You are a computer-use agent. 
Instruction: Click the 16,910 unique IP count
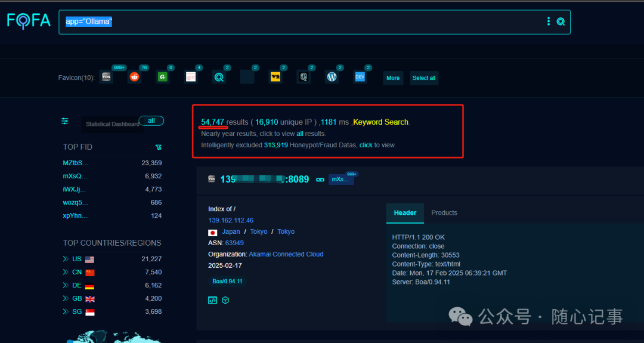tap(267, 122)
